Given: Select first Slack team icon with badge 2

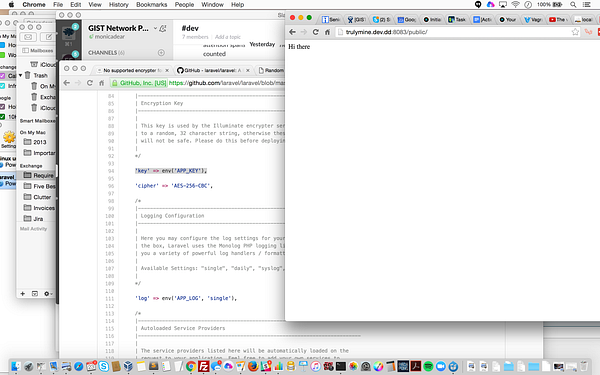Looking at the screenshot, I should pos(68,33).
